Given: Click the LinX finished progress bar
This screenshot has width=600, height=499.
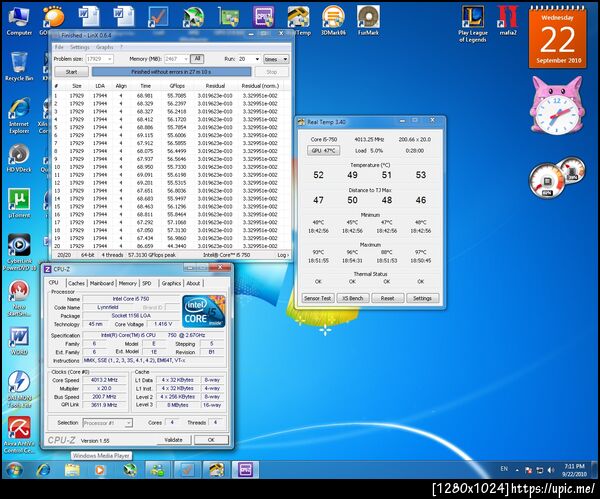Looking at the screenshot, I should [x=171, y=72].
